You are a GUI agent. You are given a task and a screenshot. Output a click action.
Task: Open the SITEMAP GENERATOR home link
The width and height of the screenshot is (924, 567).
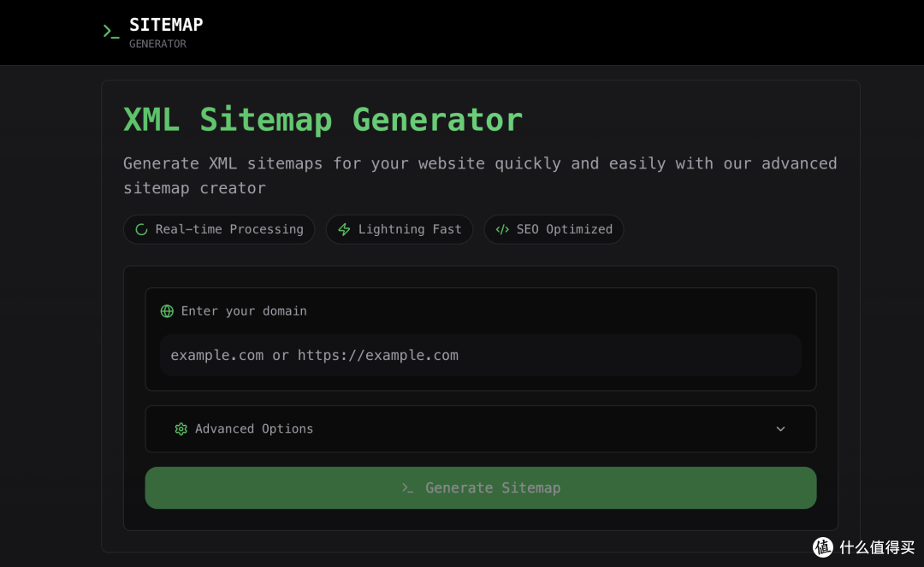pyautogui.click(x=153, y=32)
